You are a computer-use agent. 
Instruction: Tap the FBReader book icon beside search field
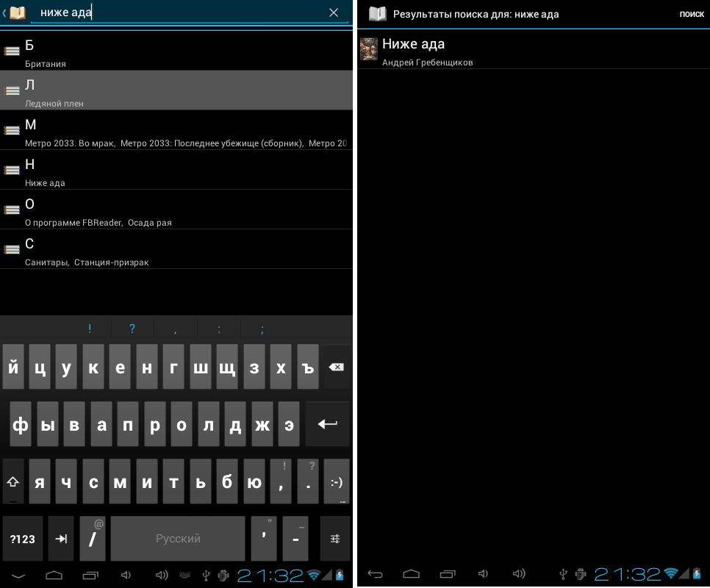[16, 12]
